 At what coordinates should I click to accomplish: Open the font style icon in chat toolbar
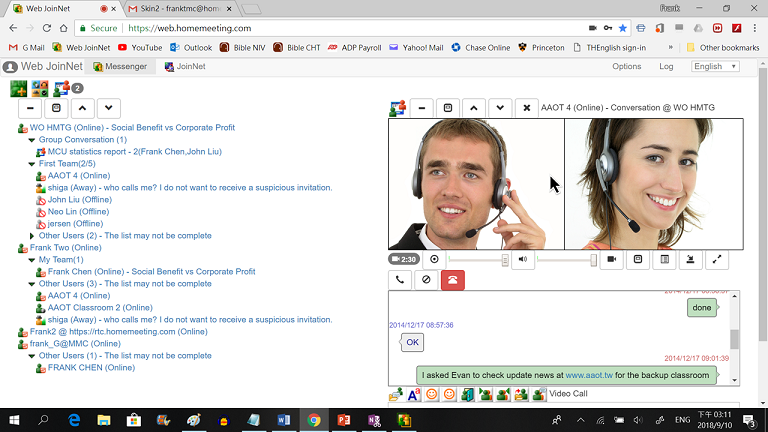(x=414, y=395)
